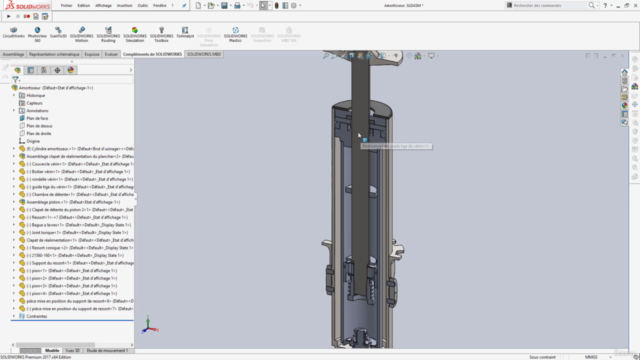Open the dropdown arrow beside Print icon

[x=244, y=5]
